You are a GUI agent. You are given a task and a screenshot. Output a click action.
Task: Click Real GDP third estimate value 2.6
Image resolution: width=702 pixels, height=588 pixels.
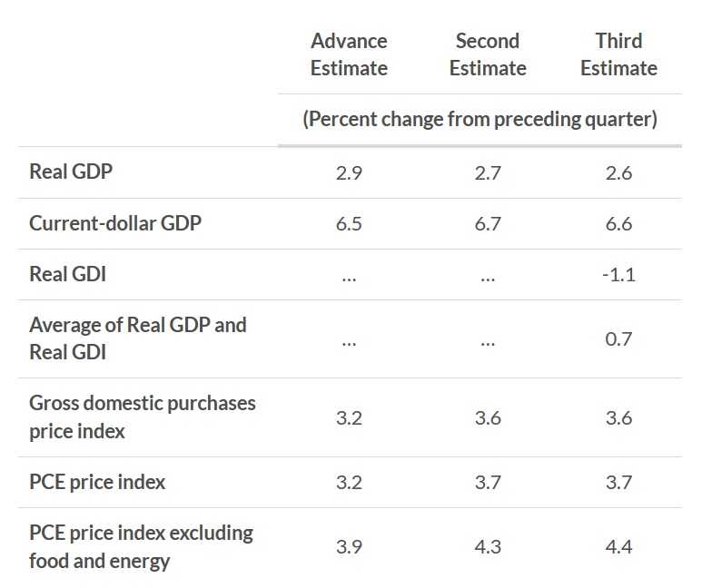(618, 172)
